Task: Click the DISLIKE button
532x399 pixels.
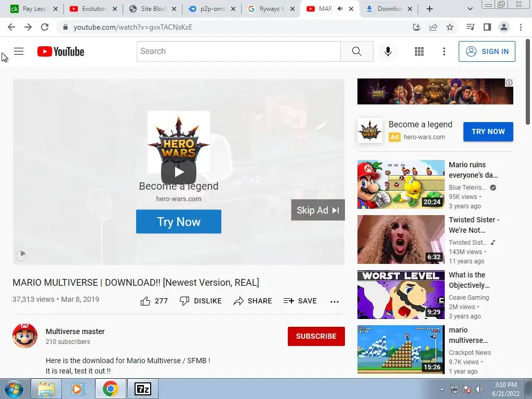Action: (x=201, y=301)
